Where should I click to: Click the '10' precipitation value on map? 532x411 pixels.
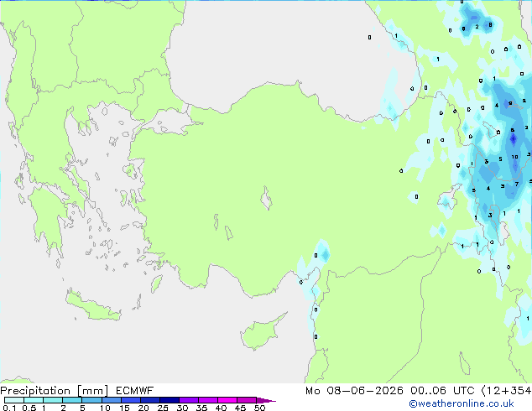514,157
